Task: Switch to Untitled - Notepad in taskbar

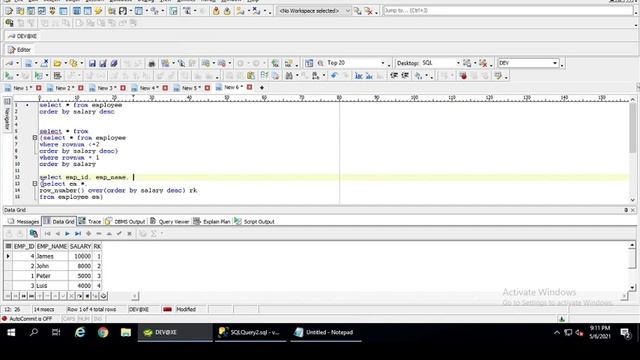Action: tap(326, 332)
